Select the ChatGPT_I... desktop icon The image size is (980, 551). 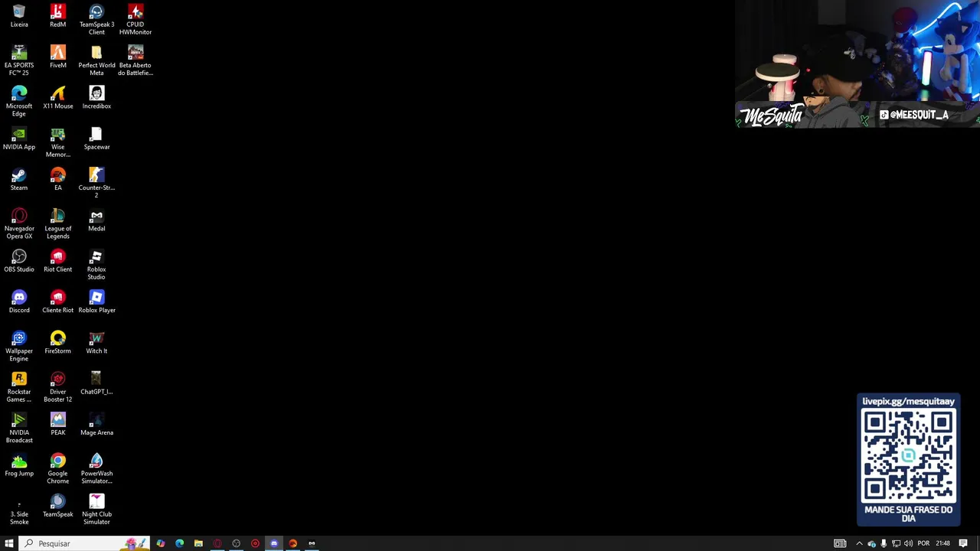pos(96,383)
